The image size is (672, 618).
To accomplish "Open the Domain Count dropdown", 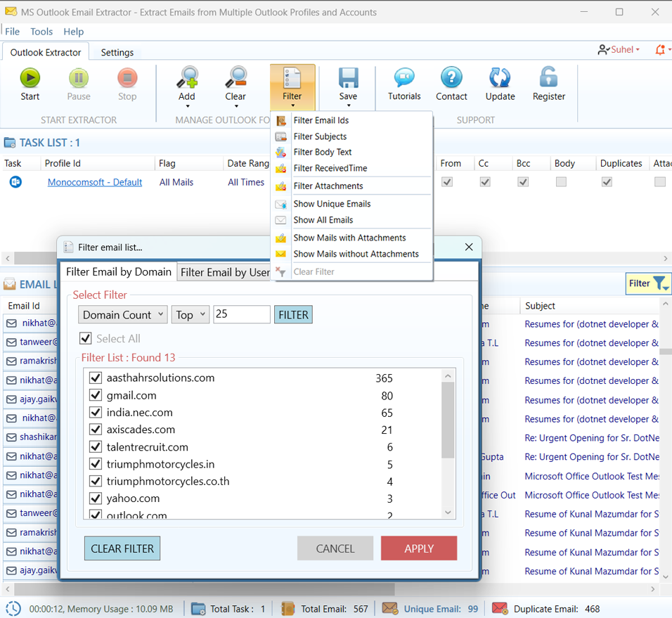I will pos(123,314).
